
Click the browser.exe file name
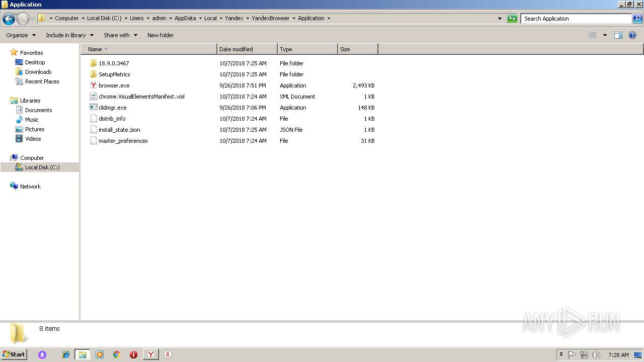click(x=114, y=85)
